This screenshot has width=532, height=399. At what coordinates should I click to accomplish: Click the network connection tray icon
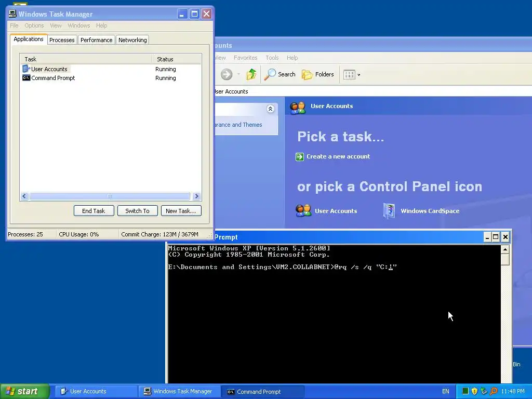pyautogui.click(x=484, y=391)
